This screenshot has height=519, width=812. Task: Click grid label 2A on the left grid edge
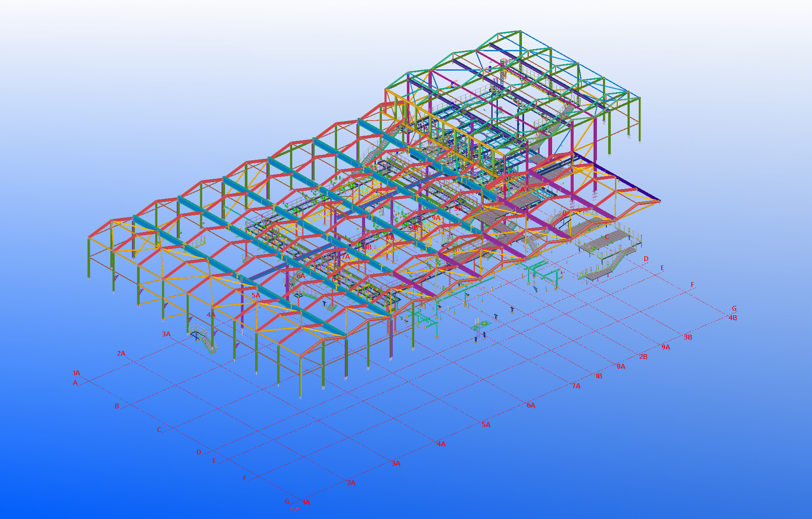121,354
